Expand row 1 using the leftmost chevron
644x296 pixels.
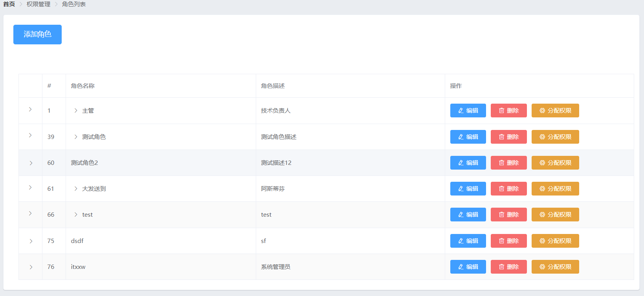(30, 110)
